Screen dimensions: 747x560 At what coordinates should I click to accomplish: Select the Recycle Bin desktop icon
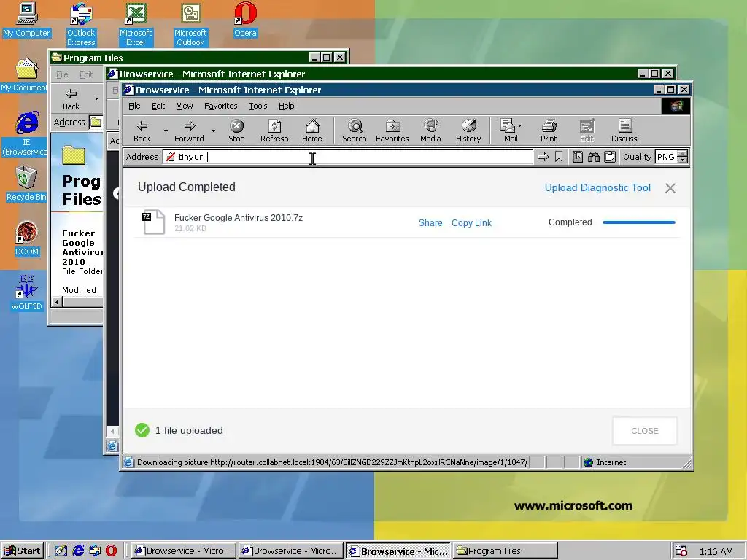pyautogui.click(x=26, y=184)
